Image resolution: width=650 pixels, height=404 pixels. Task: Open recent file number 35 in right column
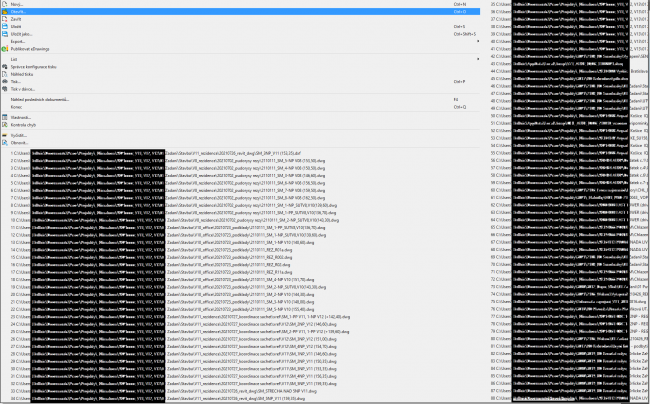tap(569, 4)
